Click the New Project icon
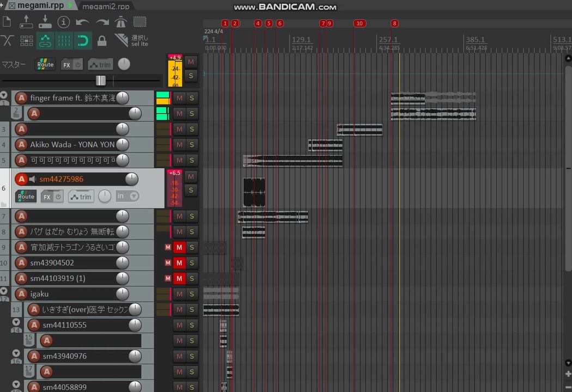572x392 pixels. [x=7, y=22]
